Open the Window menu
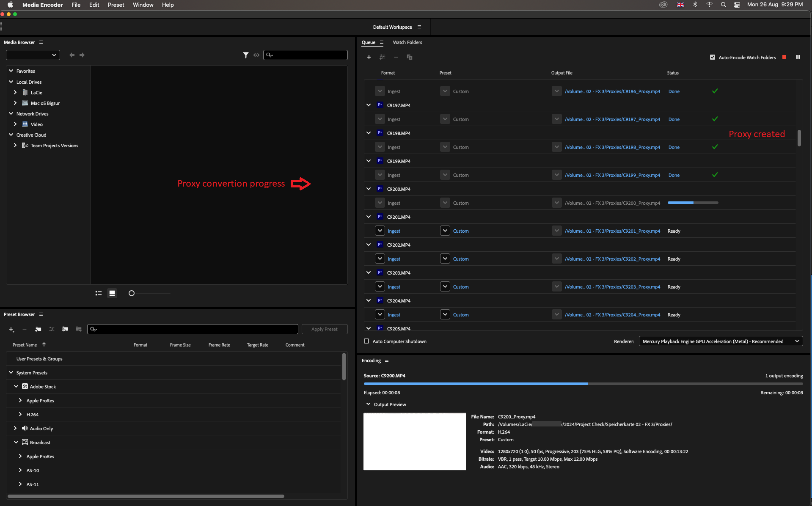812x506 pixels. click(x=143, y=5)
